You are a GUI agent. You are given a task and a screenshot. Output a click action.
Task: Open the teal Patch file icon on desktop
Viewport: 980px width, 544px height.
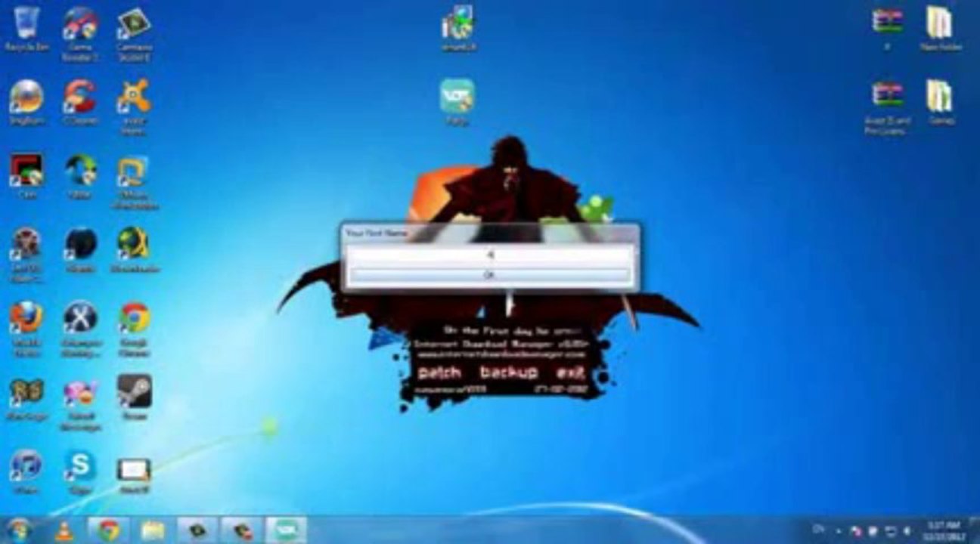pos(457,101)
